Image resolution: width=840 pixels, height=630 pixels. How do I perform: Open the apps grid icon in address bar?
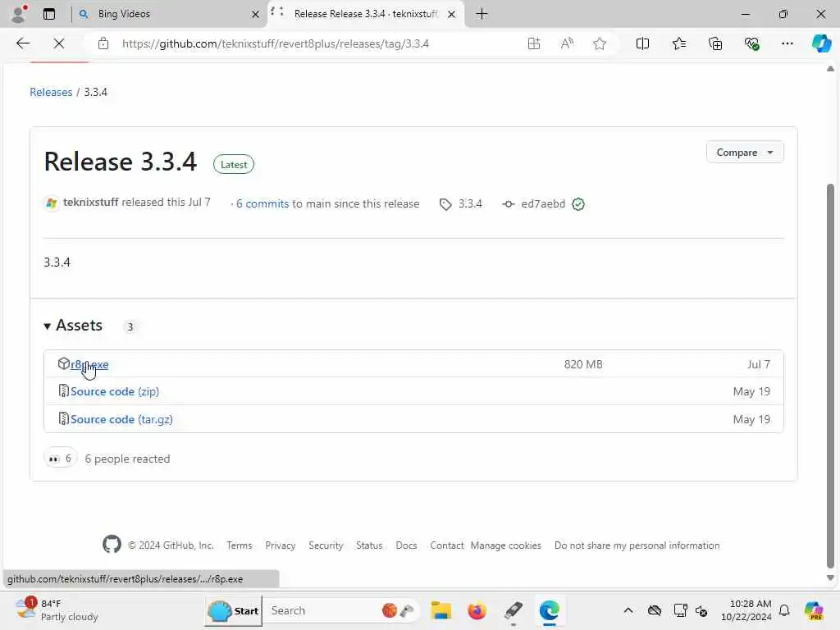533,43
